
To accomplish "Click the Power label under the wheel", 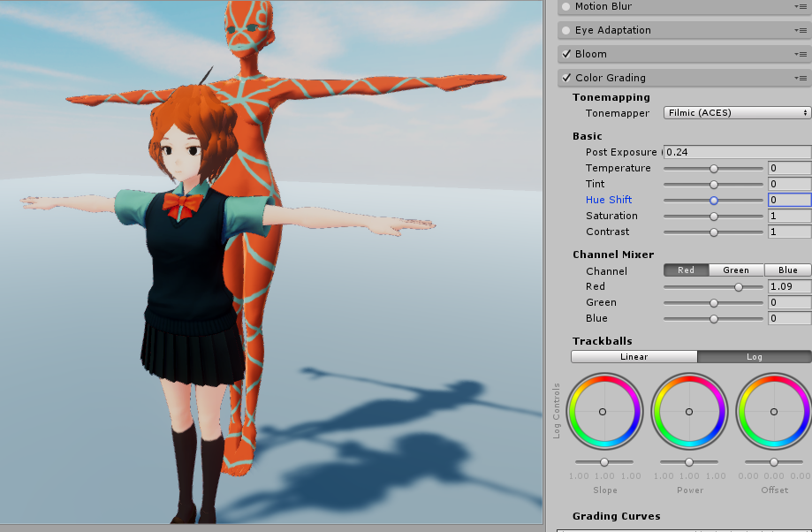I will [x=690, y=490].
